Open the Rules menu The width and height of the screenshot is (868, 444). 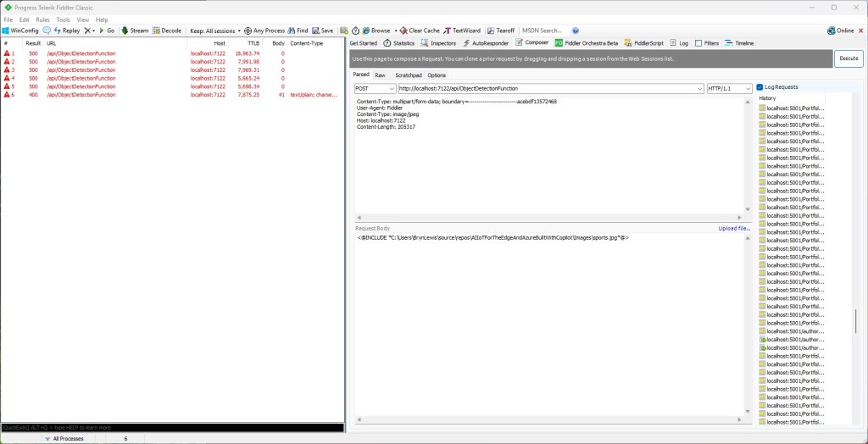42,19
